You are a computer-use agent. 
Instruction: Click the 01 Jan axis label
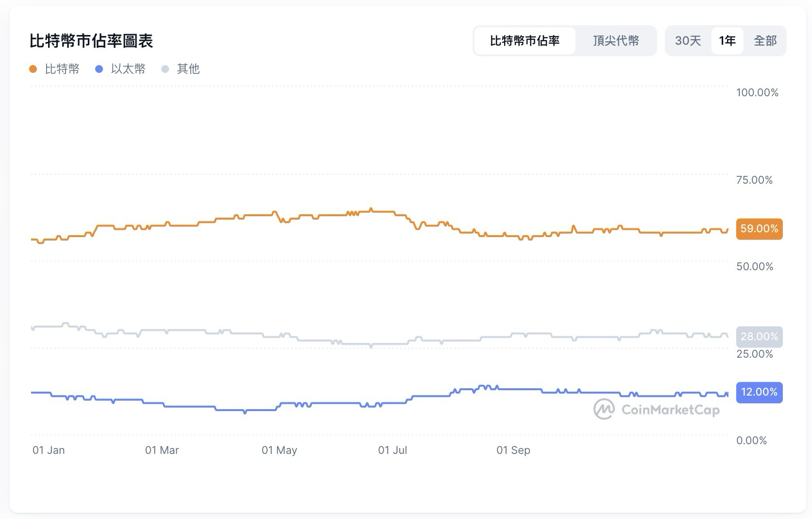[x=48, y=450]
